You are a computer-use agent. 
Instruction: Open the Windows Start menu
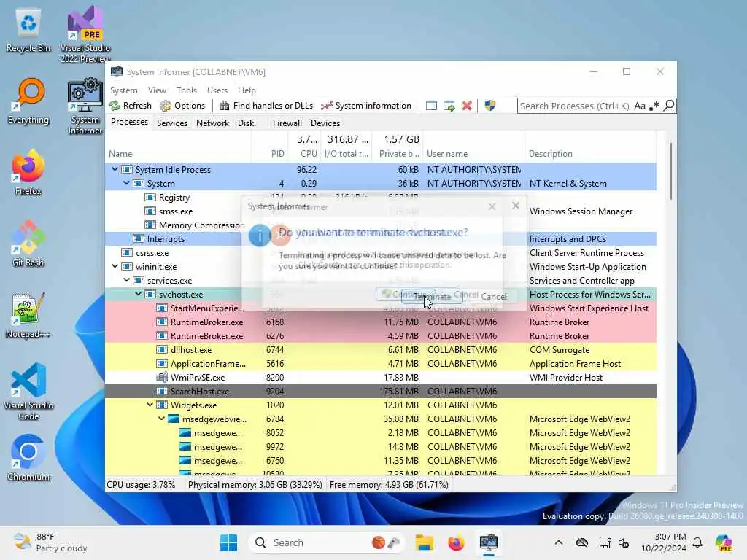pos(228,542)
